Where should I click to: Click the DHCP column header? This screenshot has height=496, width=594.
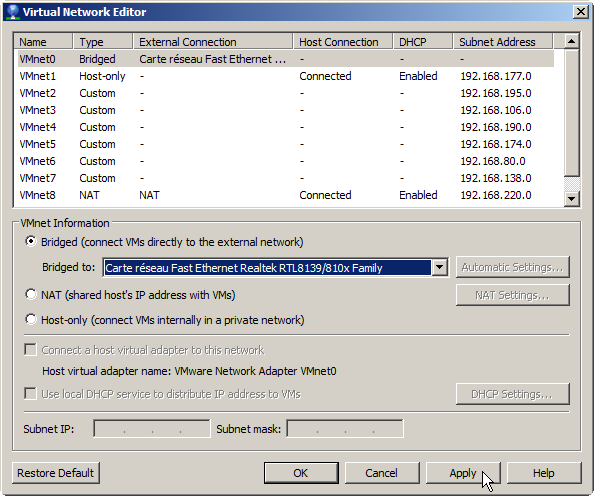point(423,42)
